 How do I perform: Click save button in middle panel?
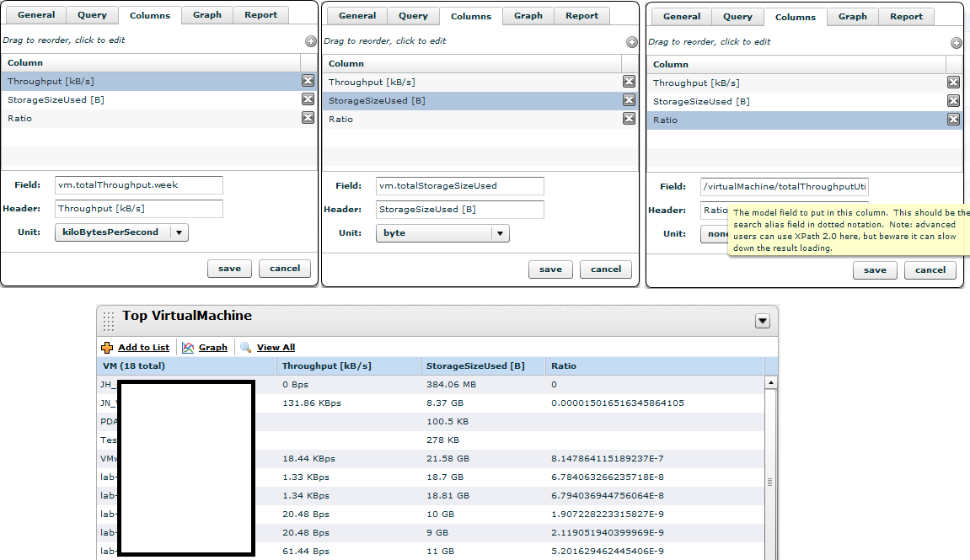pos(550,269)
